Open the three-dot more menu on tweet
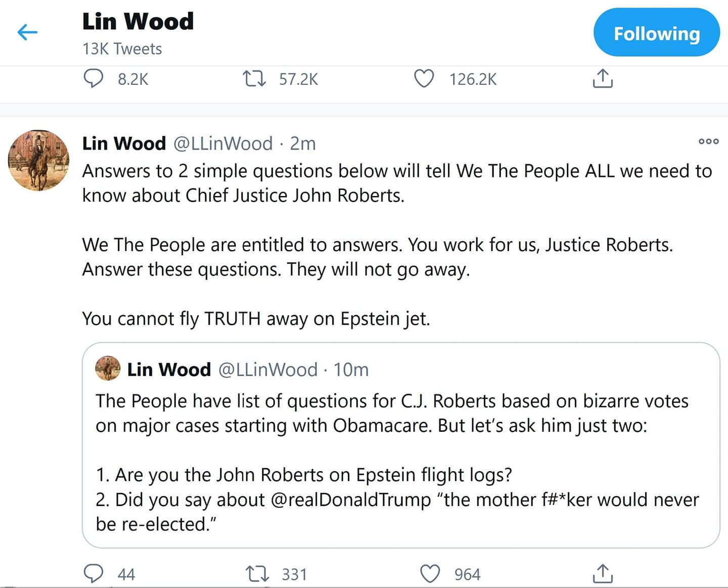The image size is (728, 588). coord(708,141)
